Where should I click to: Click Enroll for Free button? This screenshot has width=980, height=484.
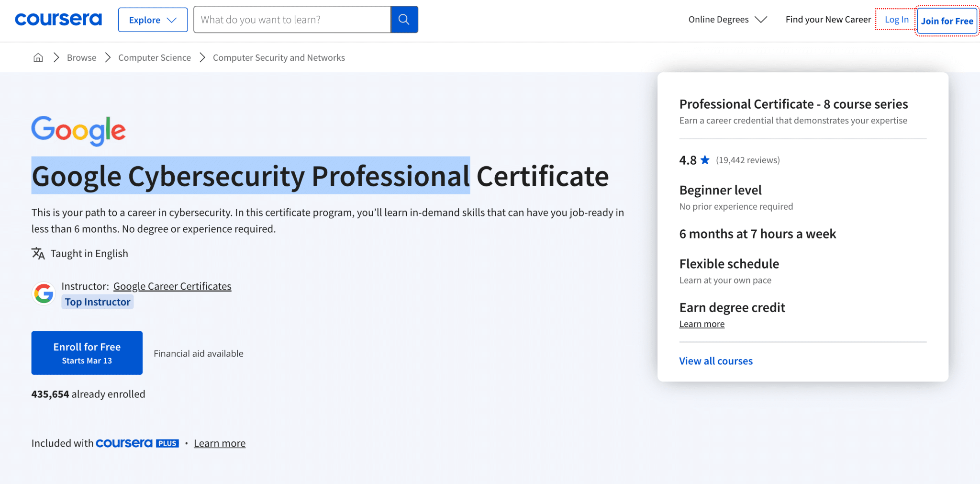pyautogui.click(x=87, y=352)
